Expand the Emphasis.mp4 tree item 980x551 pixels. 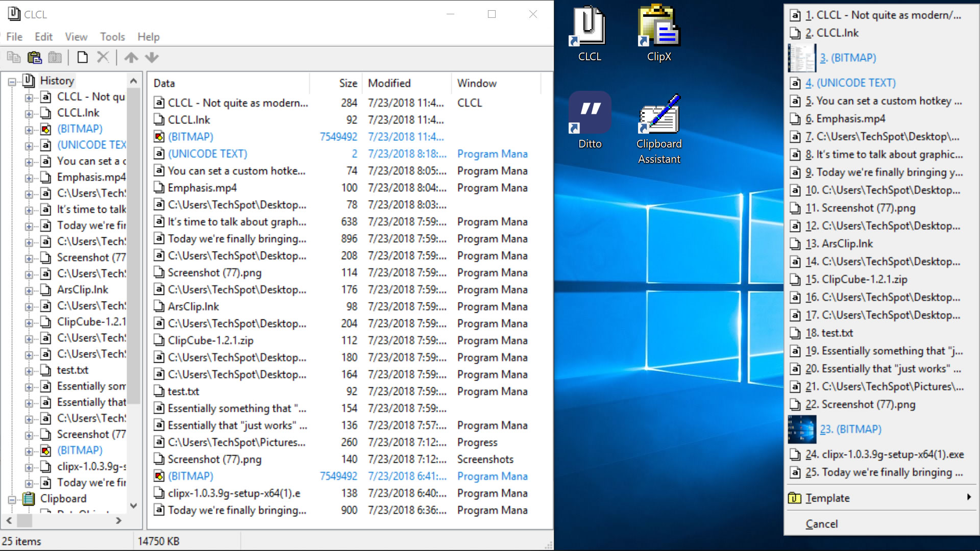point(29,178)
